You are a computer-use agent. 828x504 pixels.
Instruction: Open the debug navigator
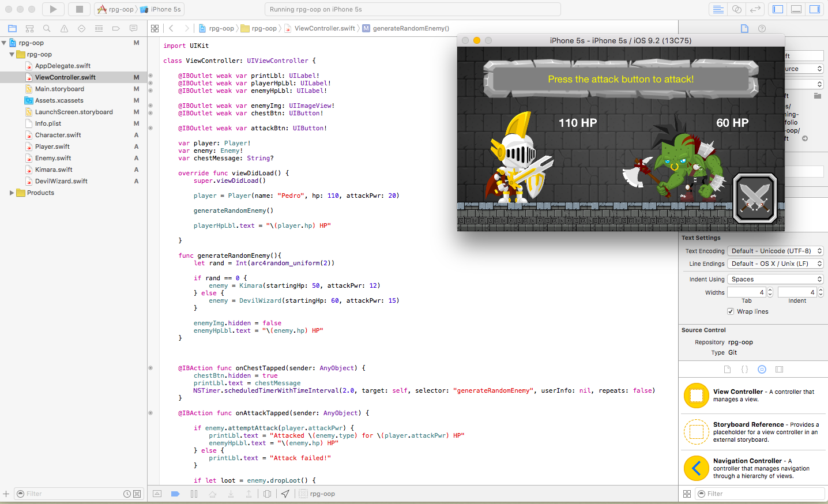[x=99, y=28]
